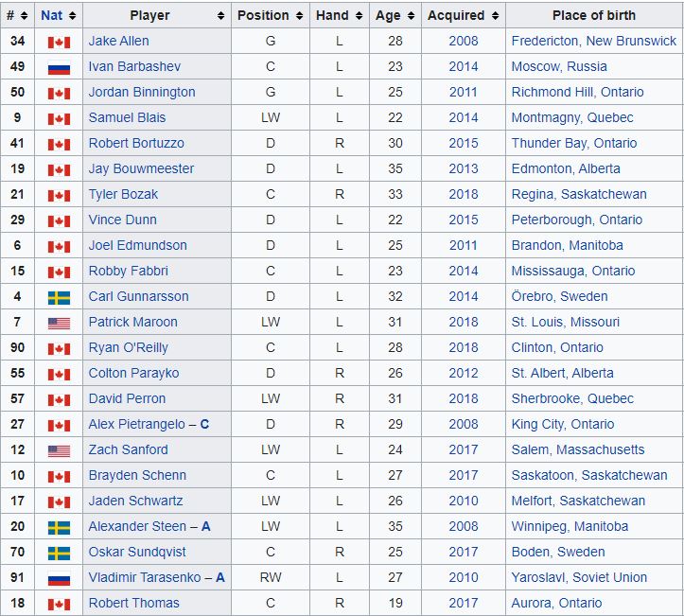This screenshot has width=684, height=616.
Task: Open Ryan O'Reilly's player link
Action: coord(129,348)
